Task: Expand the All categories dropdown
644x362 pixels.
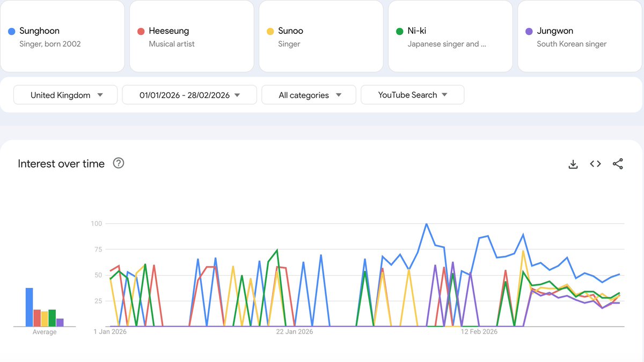Action: [x=309, y=95]
